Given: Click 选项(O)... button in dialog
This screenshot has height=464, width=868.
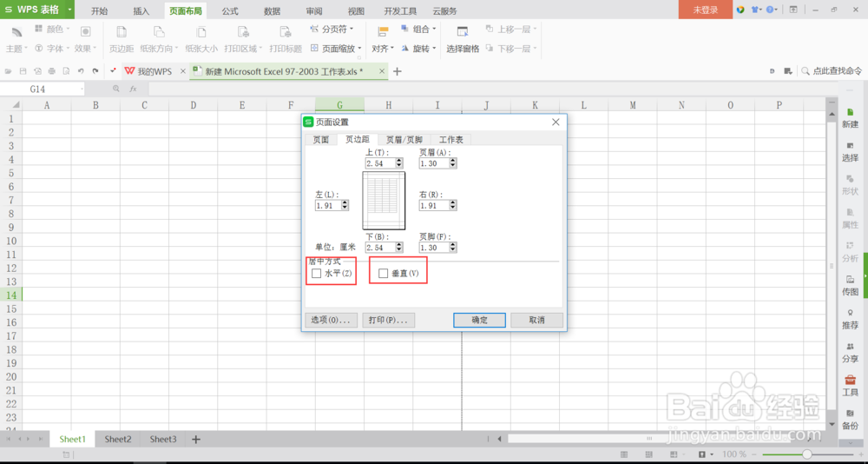Looking at the screenshot, I should tap(331, 320).
